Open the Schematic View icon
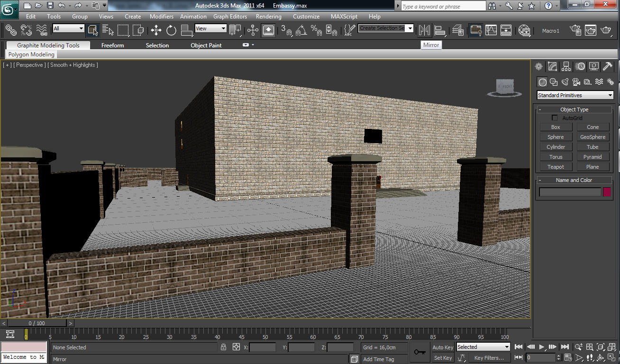This screenshot has width=620, height=364. click(x=506, y=30)
